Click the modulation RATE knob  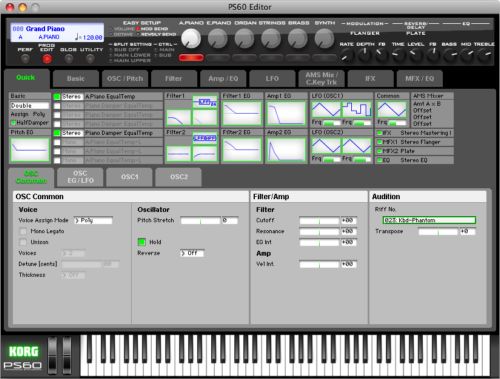pyautogui.click(x=347, y=55)
